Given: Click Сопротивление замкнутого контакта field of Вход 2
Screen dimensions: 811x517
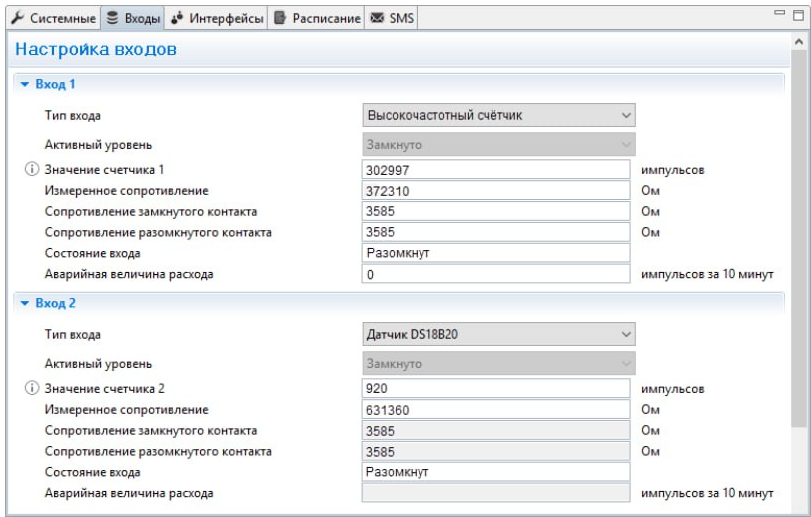Looking at the screenshot, I should (495, 431).
